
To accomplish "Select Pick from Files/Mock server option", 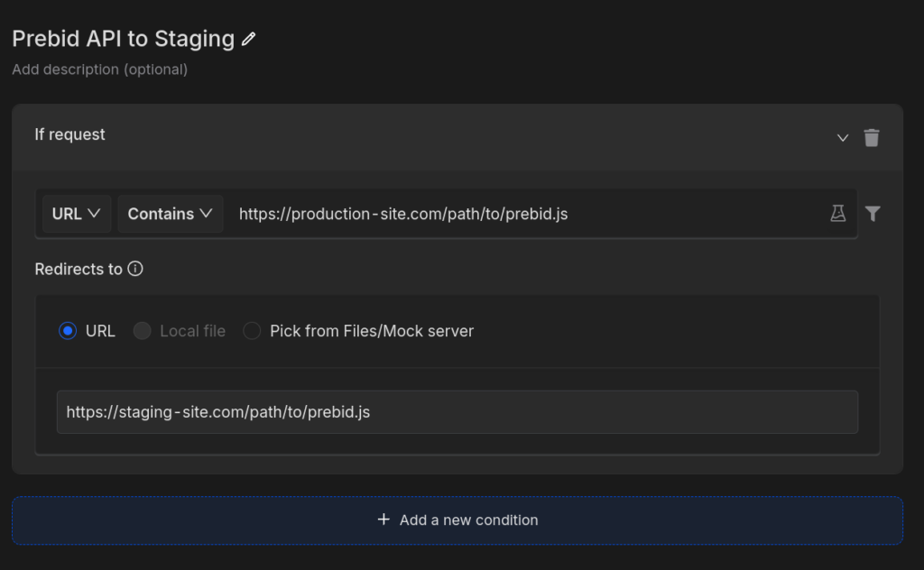I will tap(252, 331).
